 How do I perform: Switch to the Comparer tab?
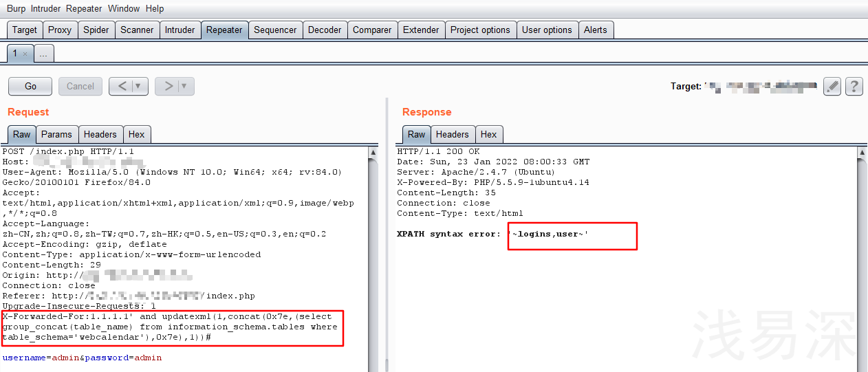point(372,30)
